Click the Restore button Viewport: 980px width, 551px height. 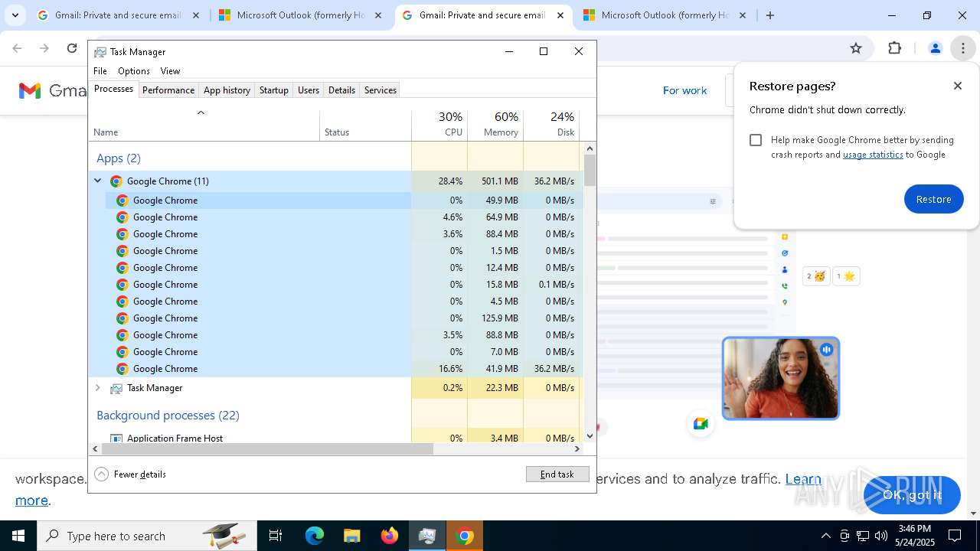(x=933, y=199)
